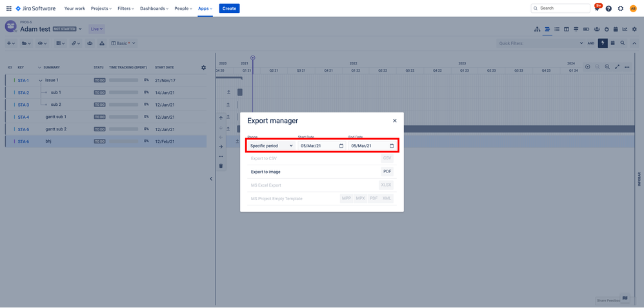
Task: Toggle the lightning quick filter button
Action: (x=603, y=43)
